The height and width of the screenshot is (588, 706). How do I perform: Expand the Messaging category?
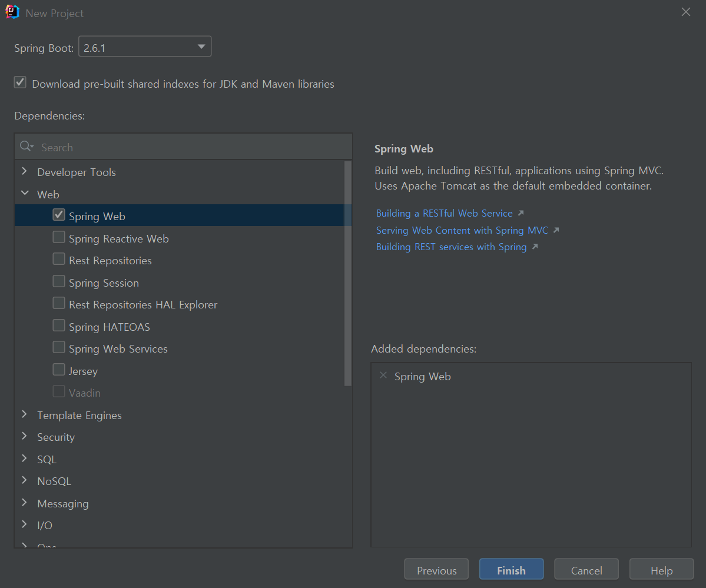tap(24, 503)
